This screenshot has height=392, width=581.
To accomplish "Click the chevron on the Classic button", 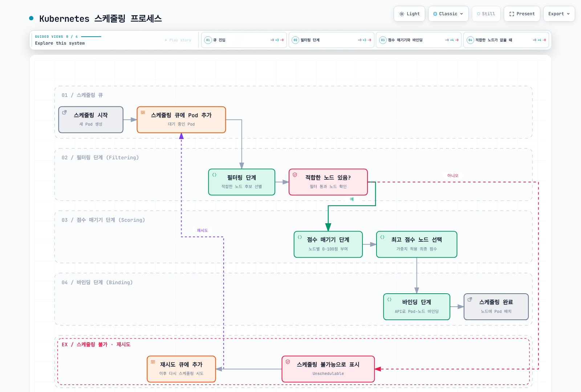I will tap(462, 14).
